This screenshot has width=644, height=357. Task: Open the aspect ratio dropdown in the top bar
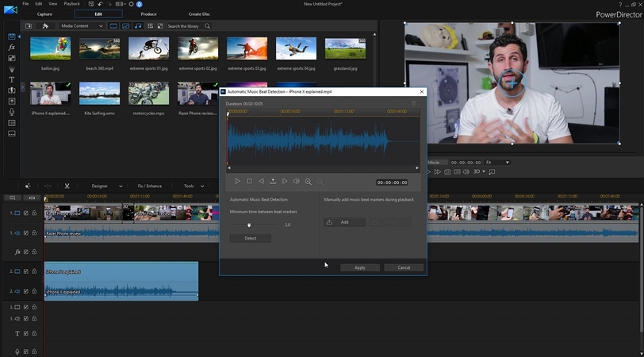tap(121, 4)
